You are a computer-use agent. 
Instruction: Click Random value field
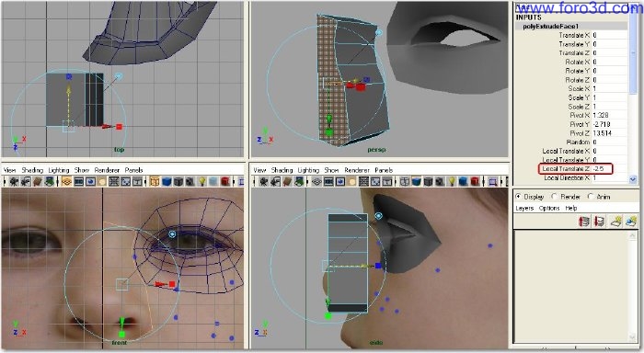point(609,142)
